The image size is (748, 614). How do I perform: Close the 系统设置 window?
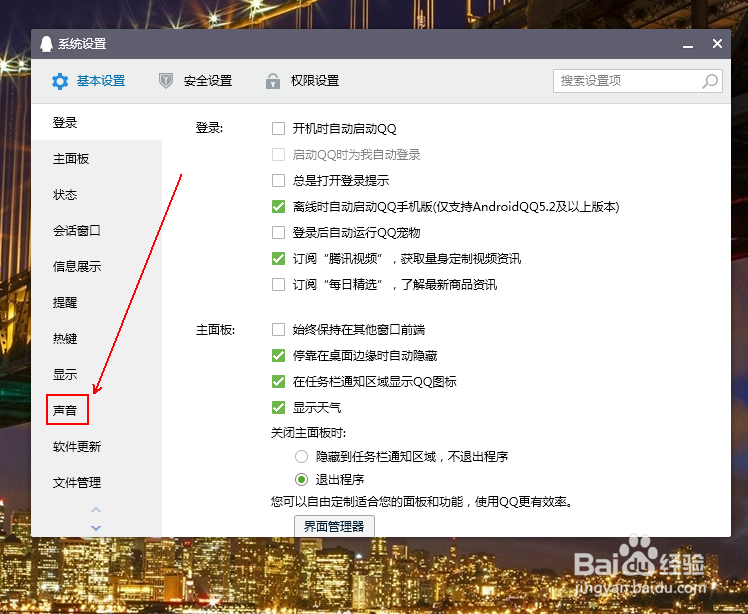(717, 44)
